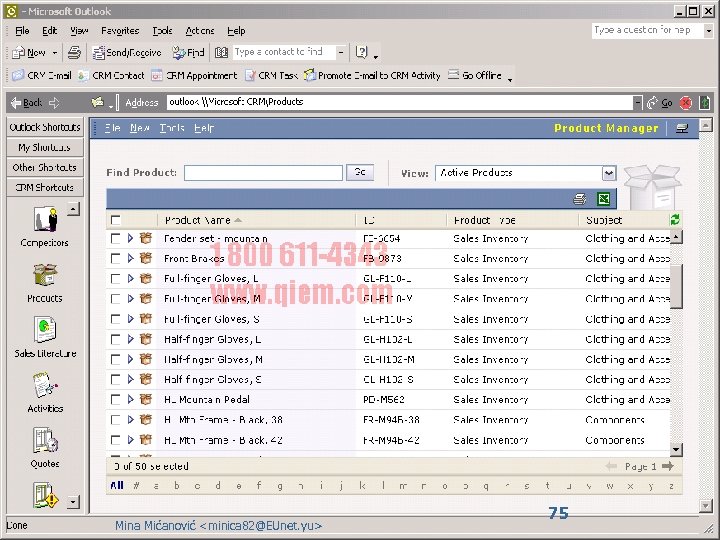Open the Outlook Actions menu

tap(200, 31)
